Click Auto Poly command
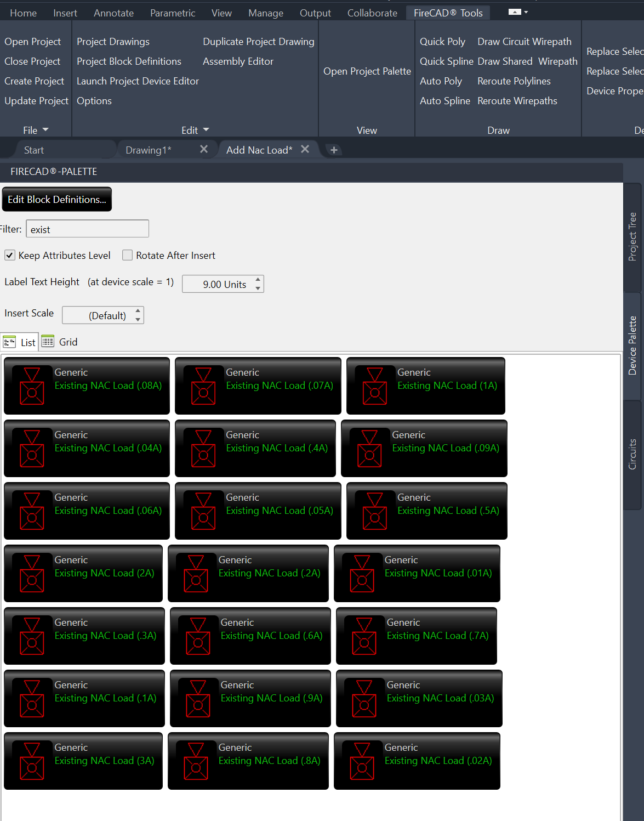This screenshot has width=644, height=821. (x=441, y=81)
